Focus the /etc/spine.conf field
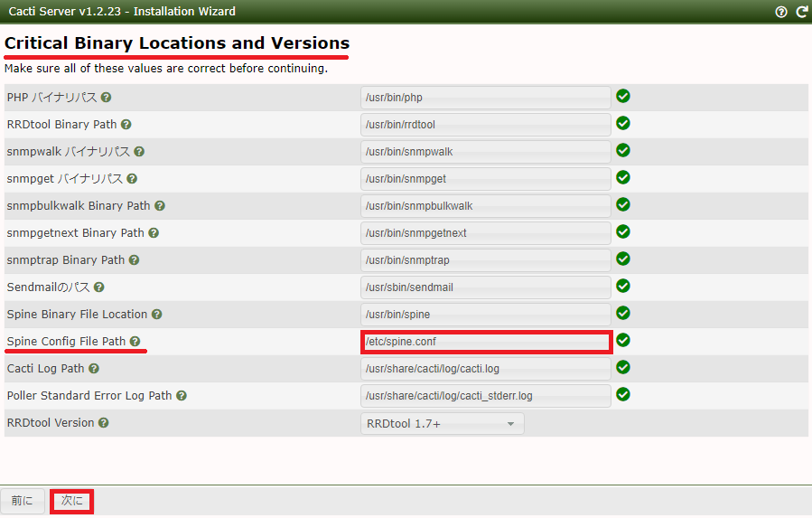Image resolution: width=812 pixels, height=518 pixels. 487,342
